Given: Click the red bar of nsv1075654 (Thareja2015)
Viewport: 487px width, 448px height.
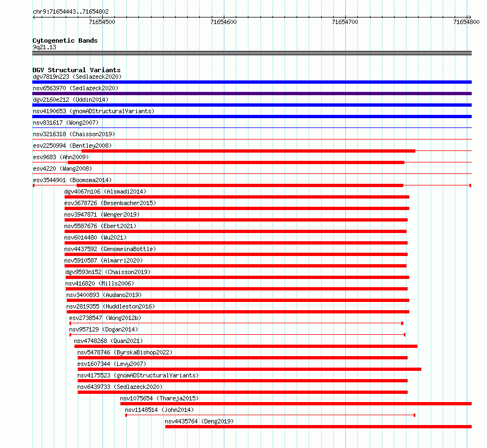Looking at the screenshot, I should [x=296, y=404].
